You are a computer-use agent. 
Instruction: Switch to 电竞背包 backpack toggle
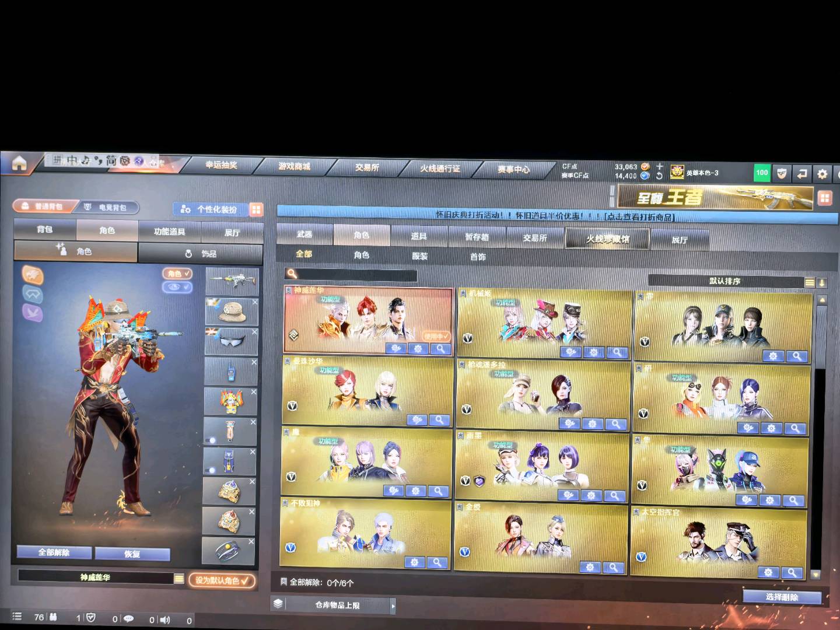click(108, 207)
